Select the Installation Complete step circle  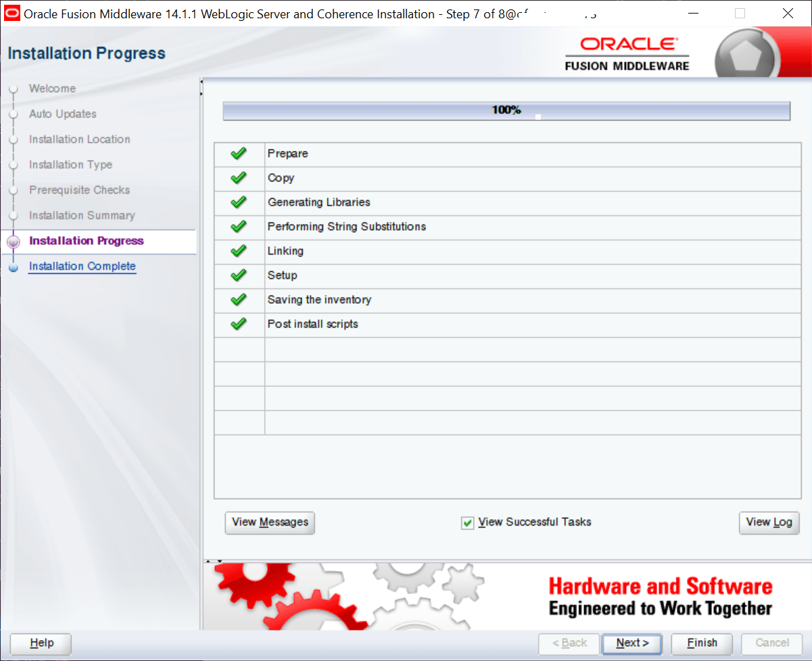[15, 266]
